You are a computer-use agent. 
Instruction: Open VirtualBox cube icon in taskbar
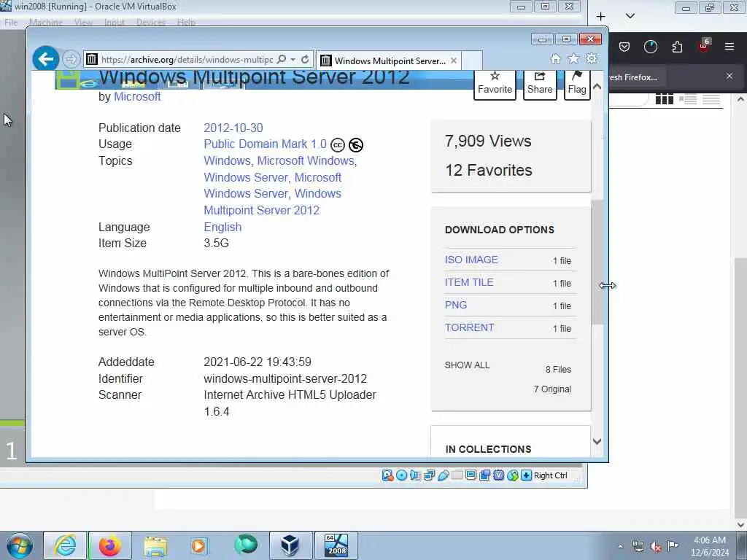pyautogui.click(x=290, y=545)
